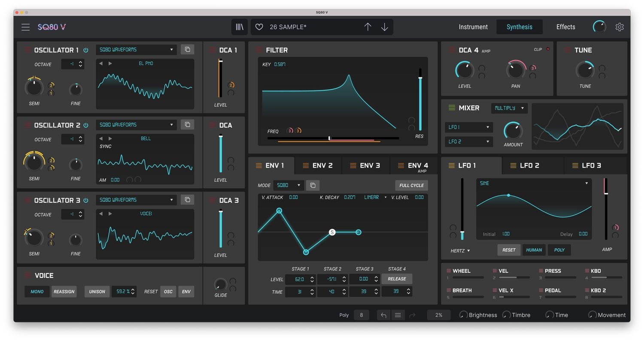Load the next preset with down arrow
This screenshot has height=340, width=644.
pos(384,27)
